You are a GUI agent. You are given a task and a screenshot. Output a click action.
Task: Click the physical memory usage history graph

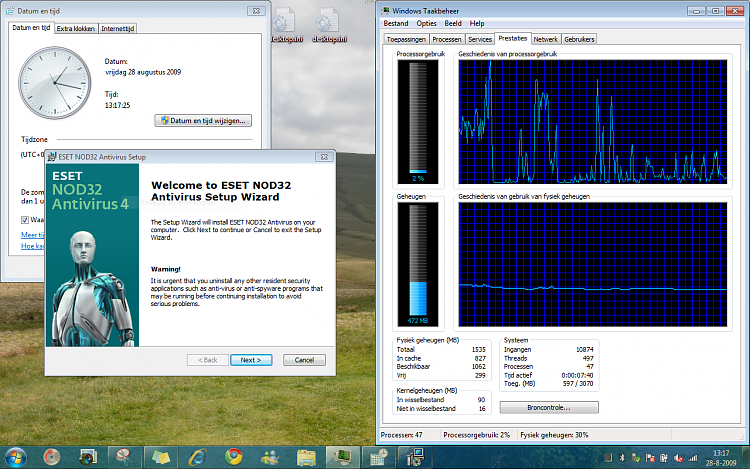click(x=593, y=264)
